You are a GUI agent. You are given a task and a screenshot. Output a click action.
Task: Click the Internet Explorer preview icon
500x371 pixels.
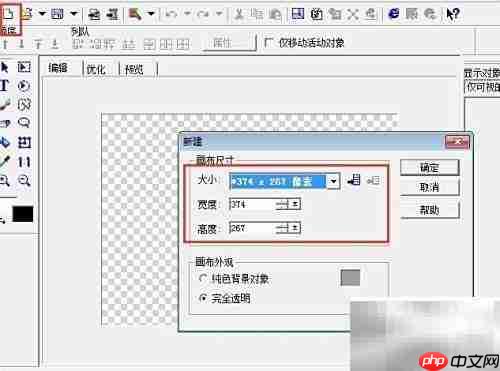click(x=394, y=14)
